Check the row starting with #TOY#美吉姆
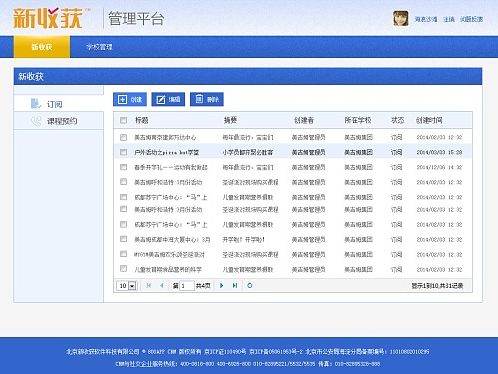 coord(123,254)
